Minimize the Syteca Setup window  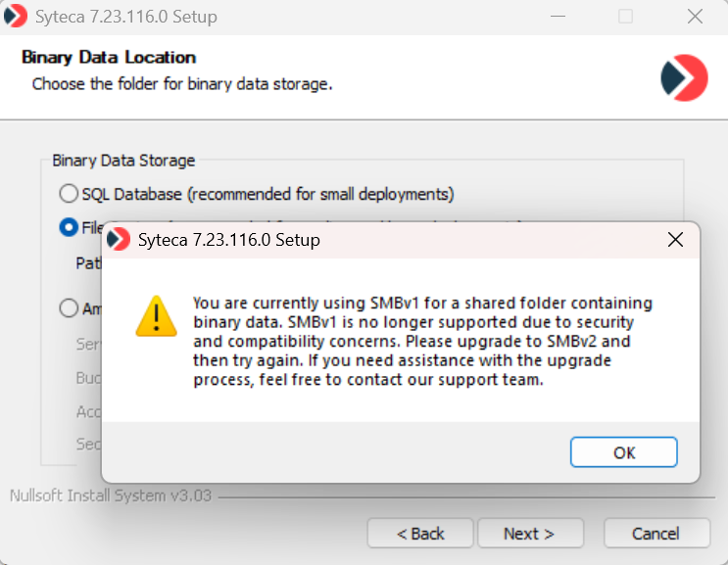pyautogui.click(x=558, y=17)
